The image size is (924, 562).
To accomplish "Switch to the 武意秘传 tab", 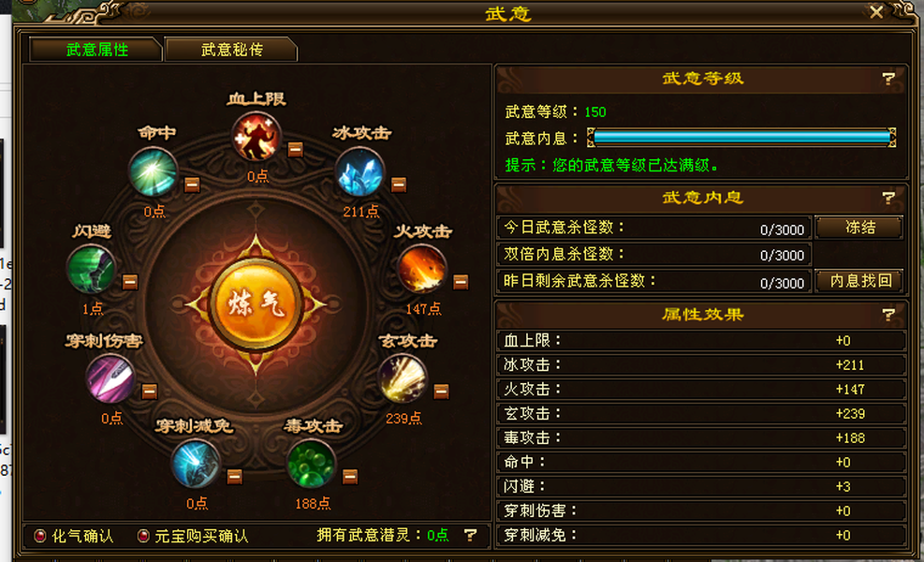I will pos(231,50).
